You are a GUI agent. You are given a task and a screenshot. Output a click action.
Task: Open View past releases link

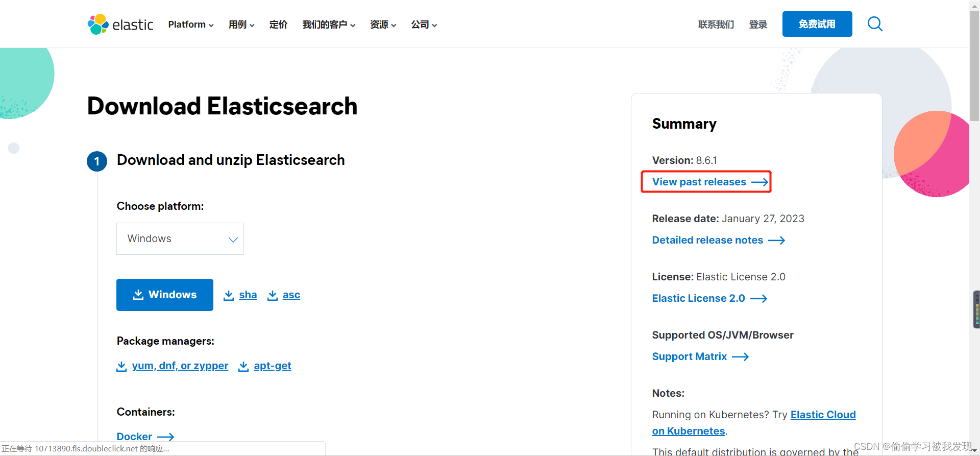tap(699, 182)
